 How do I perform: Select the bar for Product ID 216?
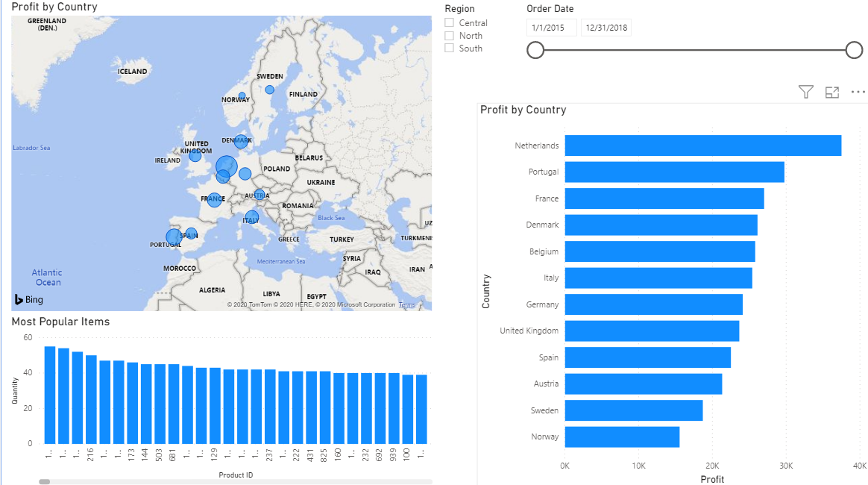[91, 399]
